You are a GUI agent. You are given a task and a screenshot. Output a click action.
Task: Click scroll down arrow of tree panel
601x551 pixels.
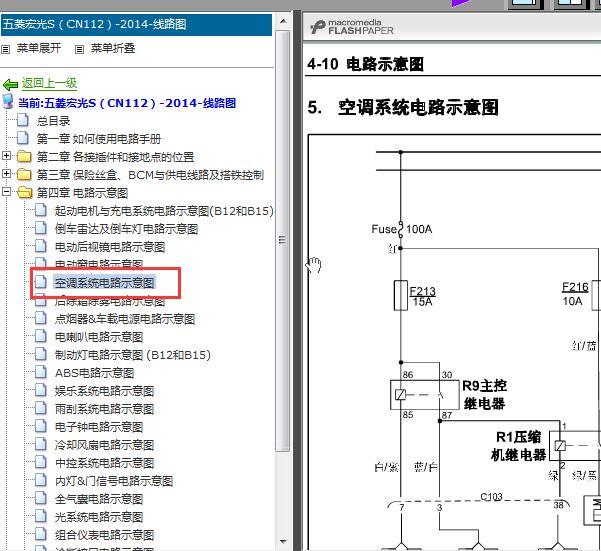click(283, 542)
